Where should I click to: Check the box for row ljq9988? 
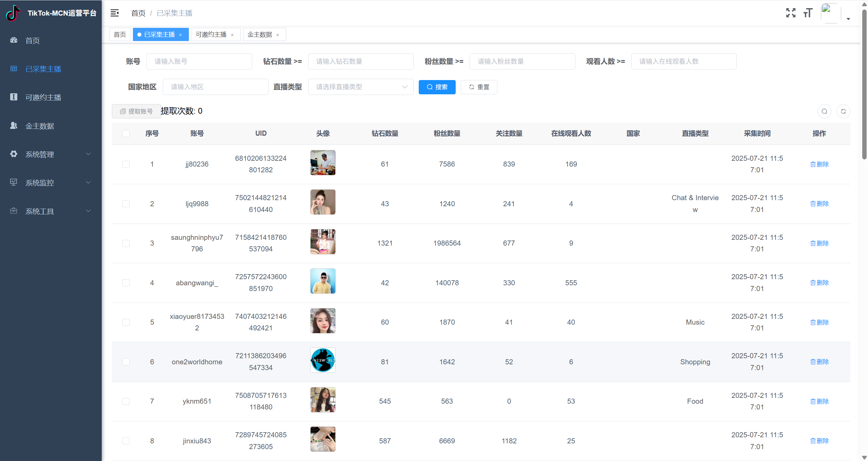click(126, 204)
